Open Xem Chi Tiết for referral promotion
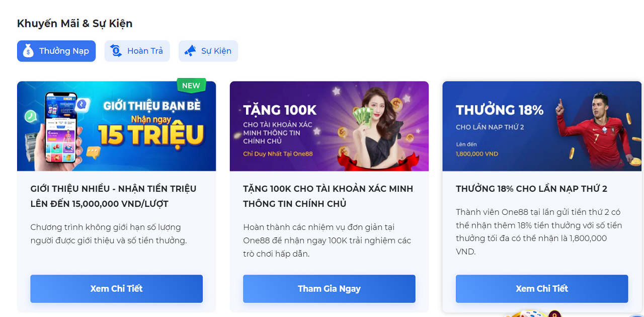Image resolution: width=644 pixels, height=317 pixels. point(116,289)
